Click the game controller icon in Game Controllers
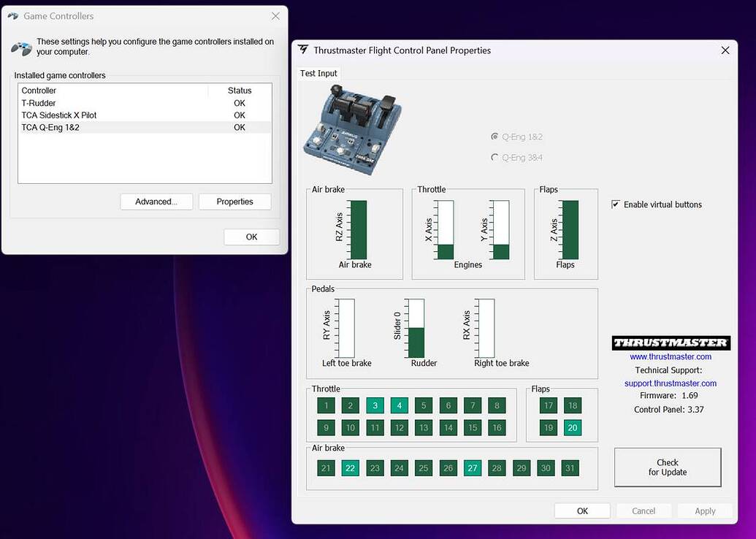 click(x=22, y=47)
